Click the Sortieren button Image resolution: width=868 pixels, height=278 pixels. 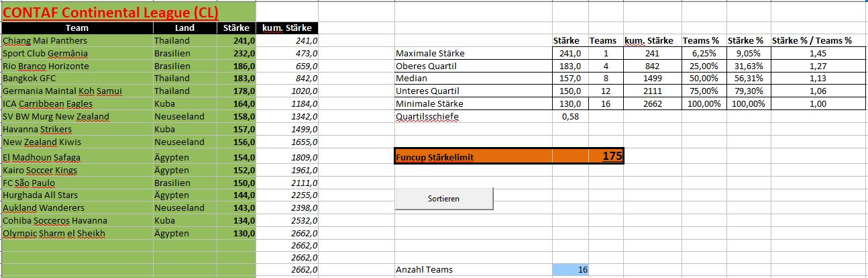444,199
